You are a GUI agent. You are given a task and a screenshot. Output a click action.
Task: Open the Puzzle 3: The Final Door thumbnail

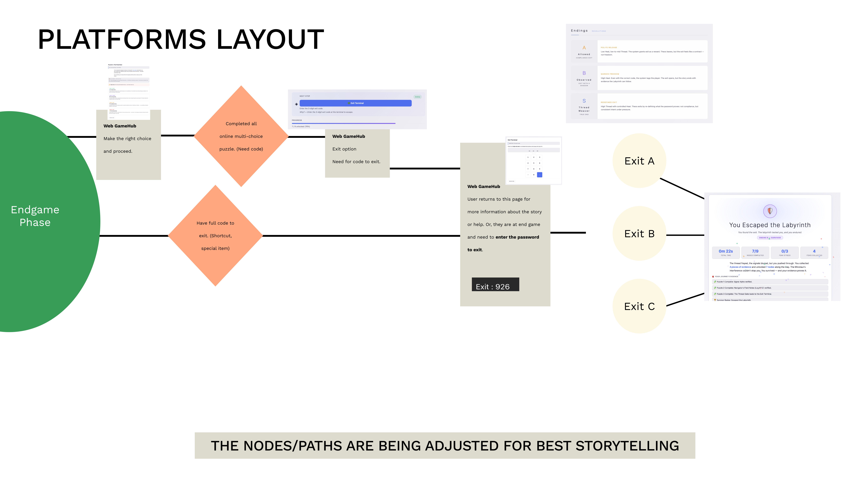click(129, 91)
